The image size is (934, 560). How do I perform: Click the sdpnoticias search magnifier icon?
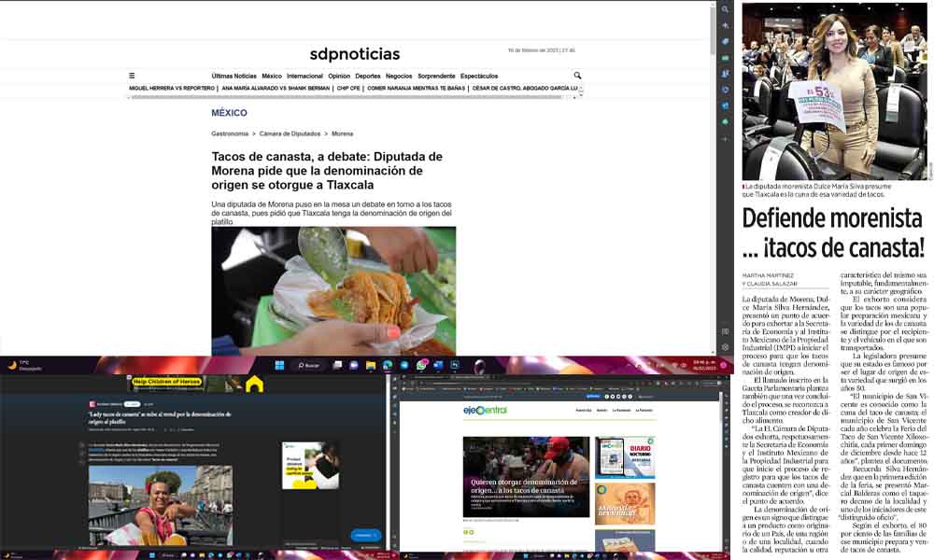pyautogui.click(x=577, y=76)
